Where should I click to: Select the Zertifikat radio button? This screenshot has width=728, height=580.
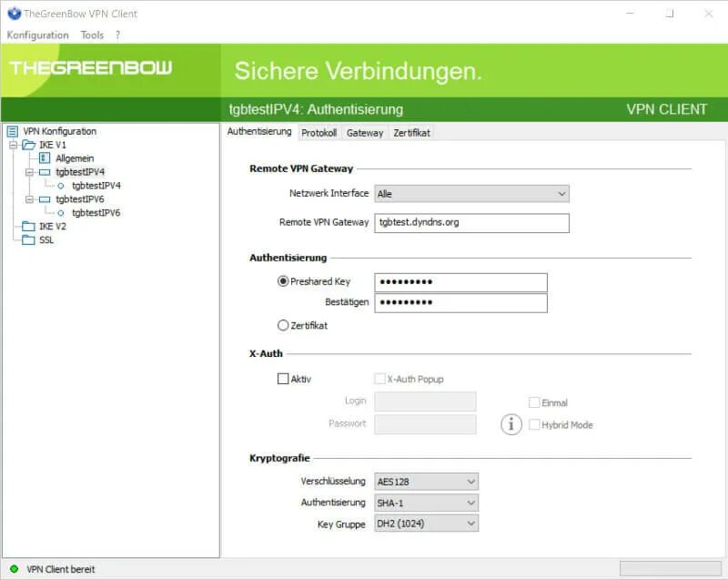pos(283,325)
